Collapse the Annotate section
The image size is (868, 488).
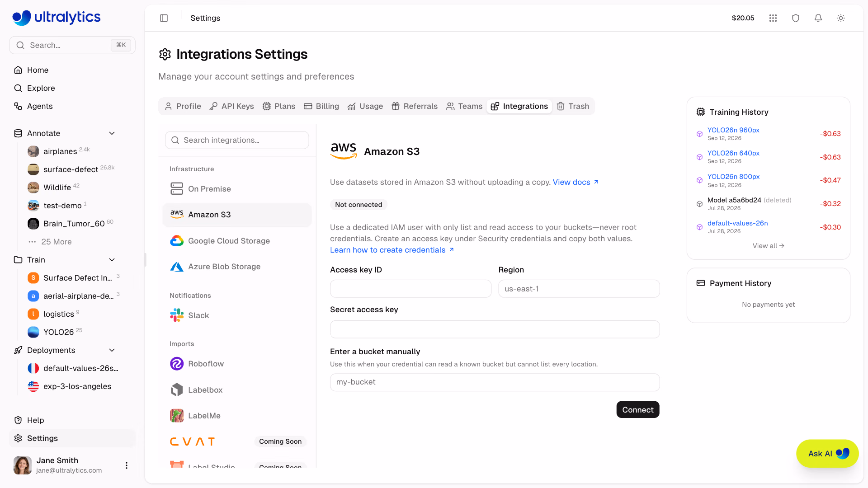(x=112, y=133)
